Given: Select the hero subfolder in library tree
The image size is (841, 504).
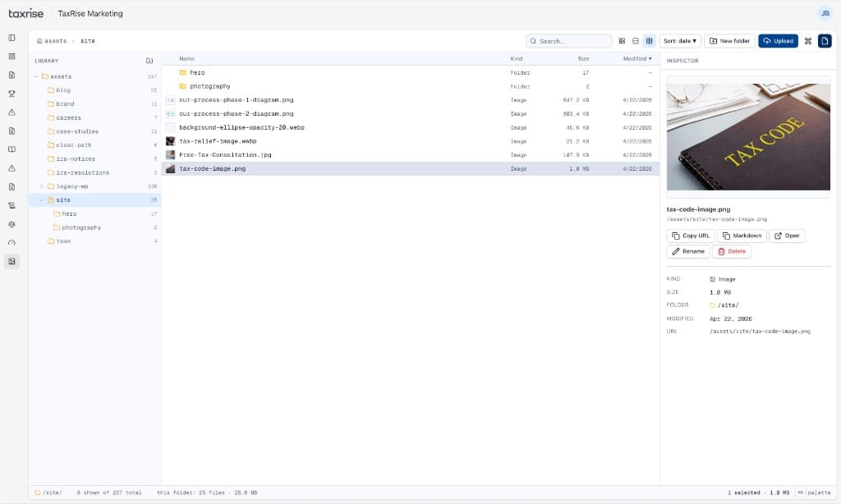Looking at the screenshot, I should [94, 214].
